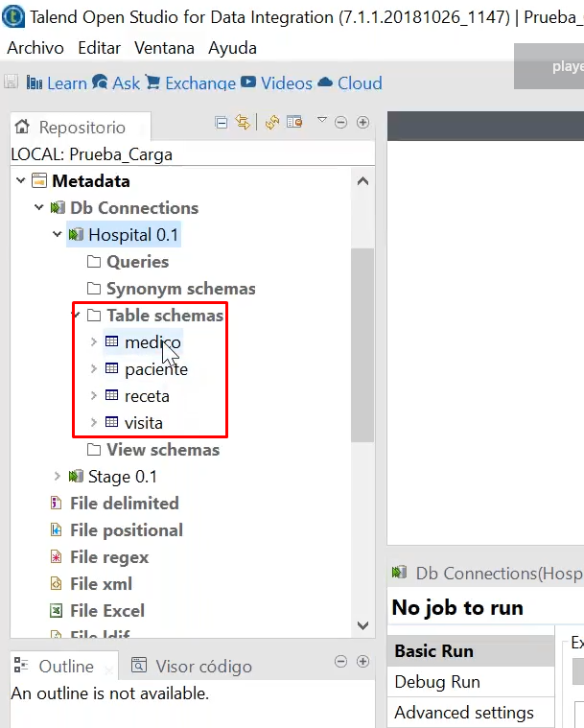The width and height of the screenshot is (584, 728).
Task: Click the File delimited icon
Action: click(x=56, y=503)
